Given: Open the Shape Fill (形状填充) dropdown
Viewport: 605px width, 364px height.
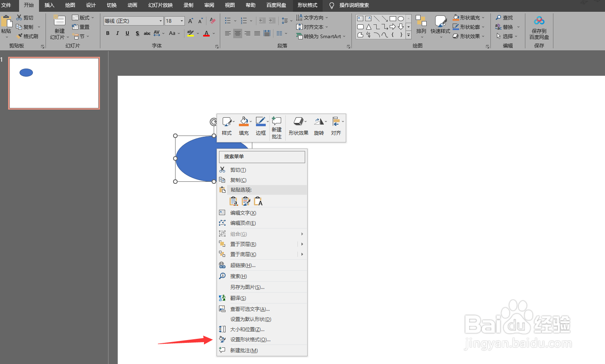Looking at the screenshot, I should tap(468, 17).
